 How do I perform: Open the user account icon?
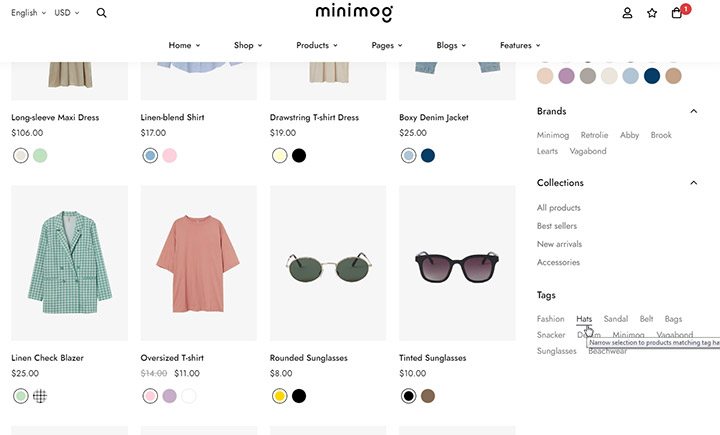[x=627, y=13]
